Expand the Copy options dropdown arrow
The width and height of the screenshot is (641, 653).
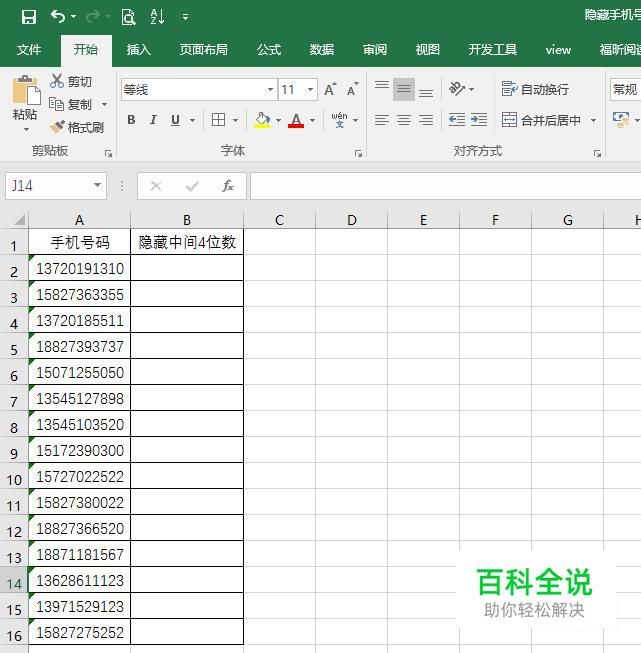[105, 104]
